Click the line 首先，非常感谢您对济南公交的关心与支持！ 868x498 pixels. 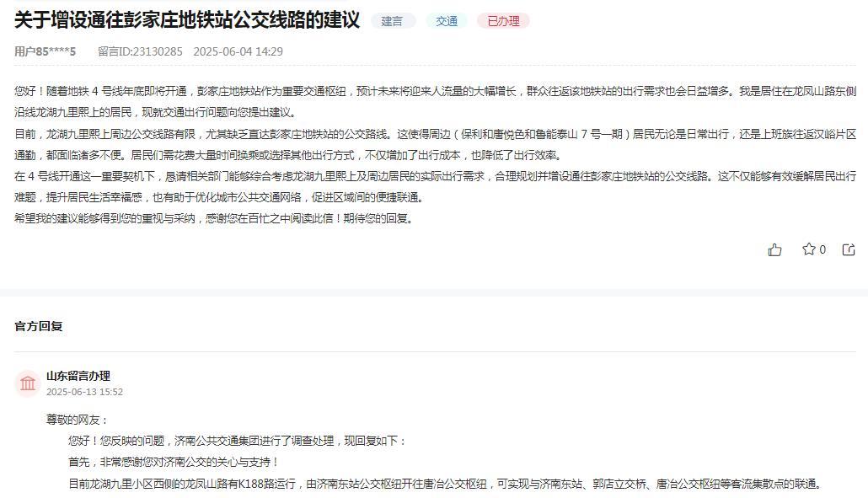tap(174, 462)
